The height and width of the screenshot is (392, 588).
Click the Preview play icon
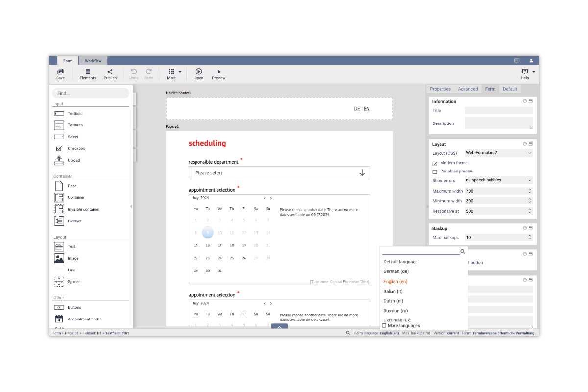219,72
